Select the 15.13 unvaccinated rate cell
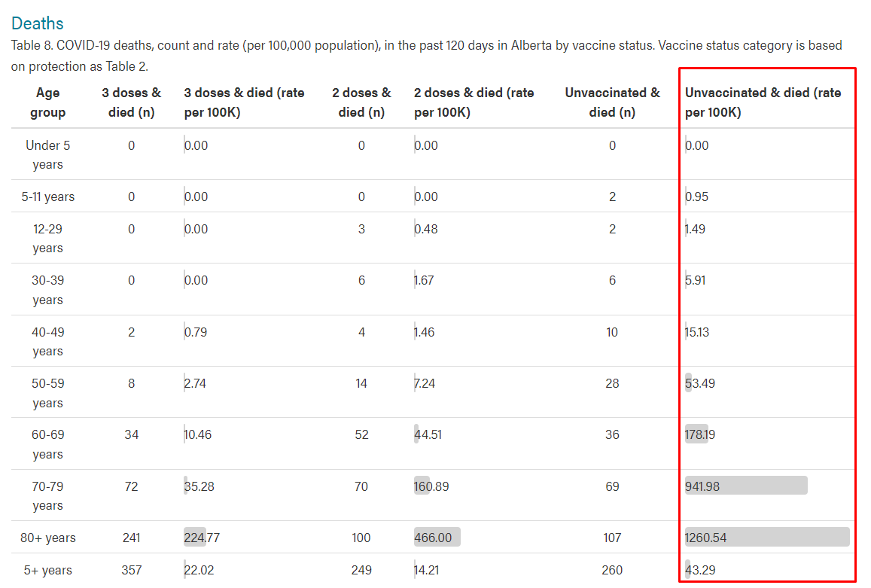The width and height of the screenshot is (871, 588). click(697, 332)
